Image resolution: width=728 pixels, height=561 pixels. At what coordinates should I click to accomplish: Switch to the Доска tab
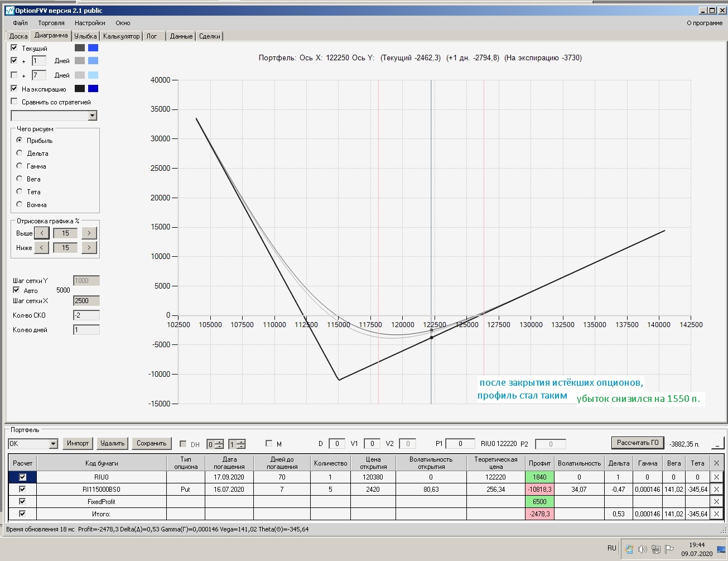(18, 36)
